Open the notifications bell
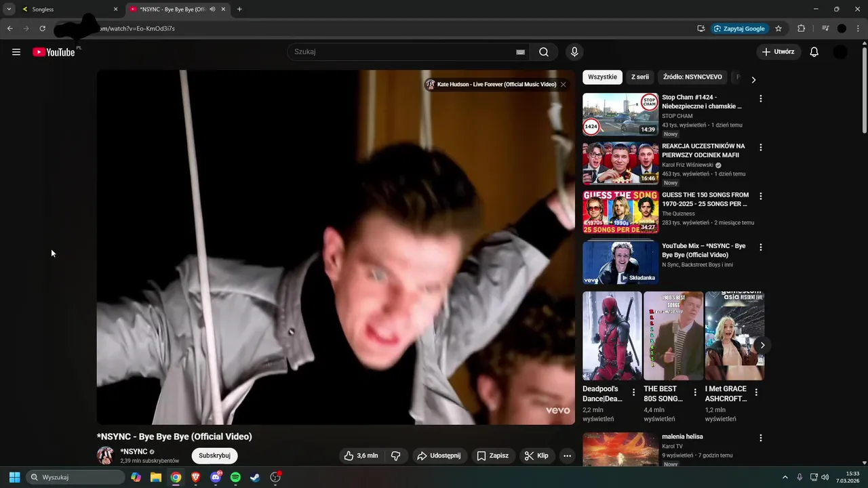The image size is (868, 488). tap(814, 52)
